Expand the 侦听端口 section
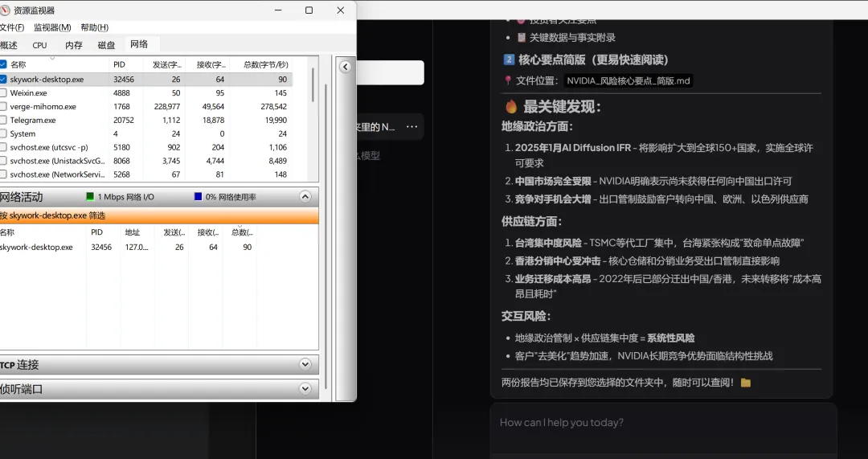 click(305, 389)
